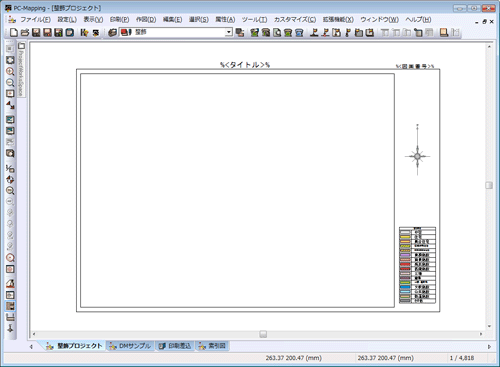Click the new document icon in toolbar
Image resolution: width=500 pixels, height=367 pixels.
click(x=14, y=32)
